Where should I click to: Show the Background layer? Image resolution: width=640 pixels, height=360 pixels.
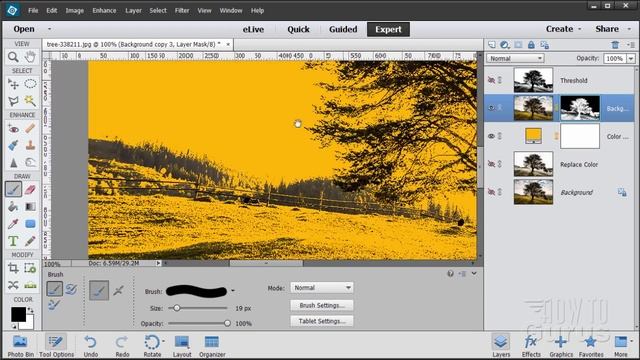(491, 192)
